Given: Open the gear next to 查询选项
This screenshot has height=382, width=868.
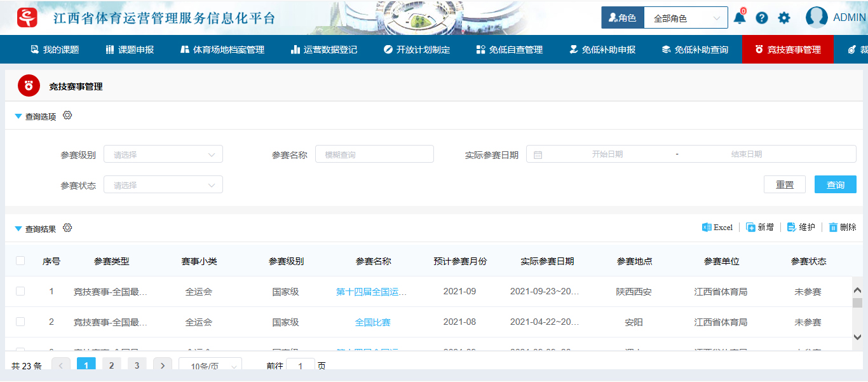Looking at the screenshot, I should [x=67, y=116].
